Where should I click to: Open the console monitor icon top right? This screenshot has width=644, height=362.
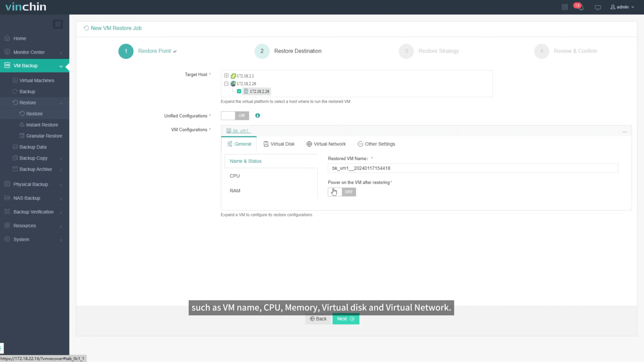click(598, 7)
